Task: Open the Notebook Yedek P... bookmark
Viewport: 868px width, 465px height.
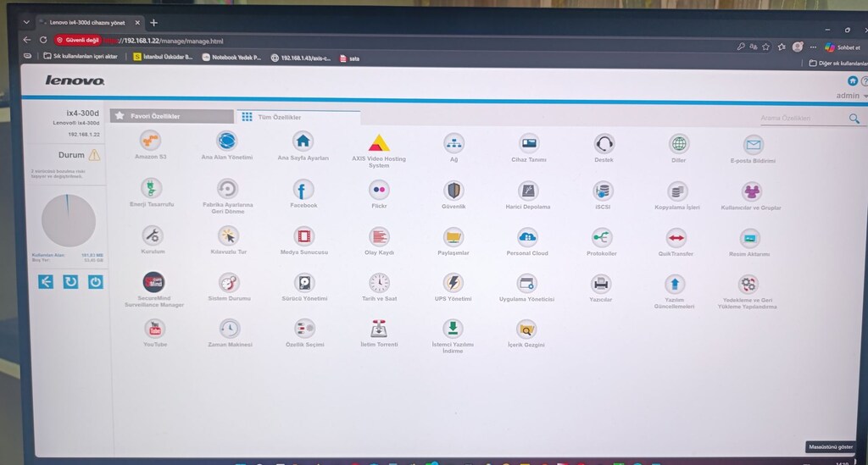Action: pos(231,58)
